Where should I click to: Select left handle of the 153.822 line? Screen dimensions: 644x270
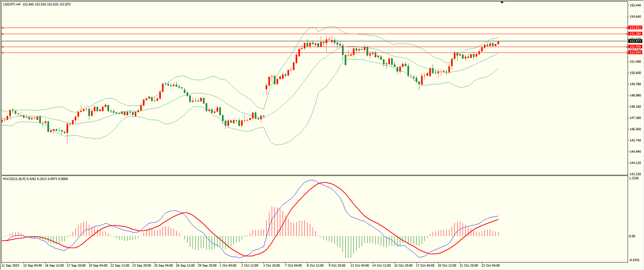[2, 28]
